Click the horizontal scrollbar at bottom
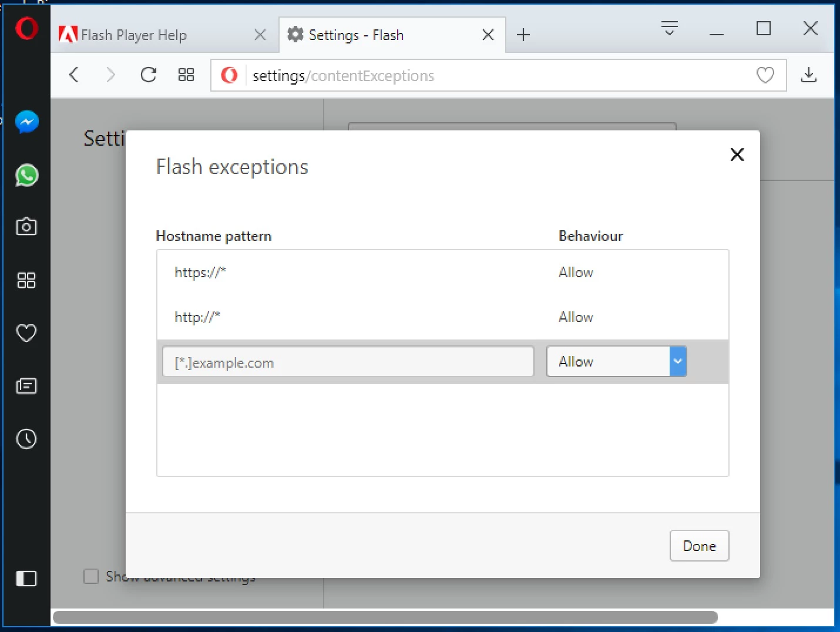The height and width of the screenshot is (632, 840). pos(385,617)
